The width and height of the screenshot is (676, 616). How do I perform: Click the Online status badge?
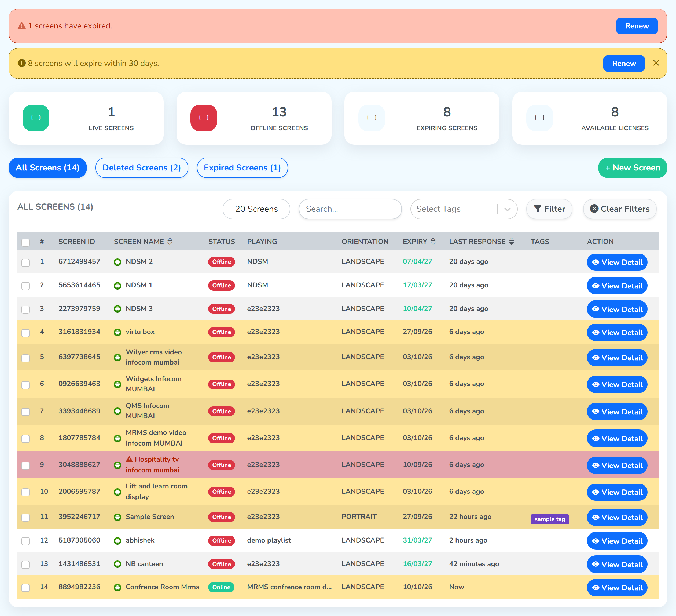click(221, 587)
